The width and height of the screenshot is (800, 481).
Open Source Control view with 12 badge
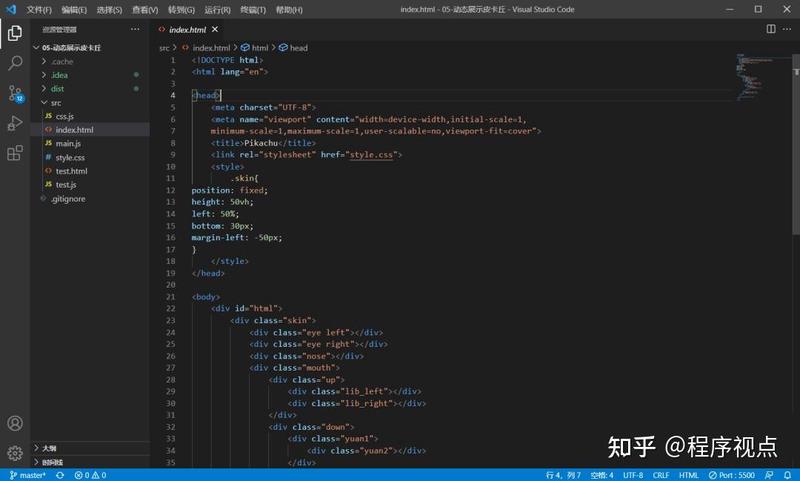pyautogui.click(x=15, y=93)
